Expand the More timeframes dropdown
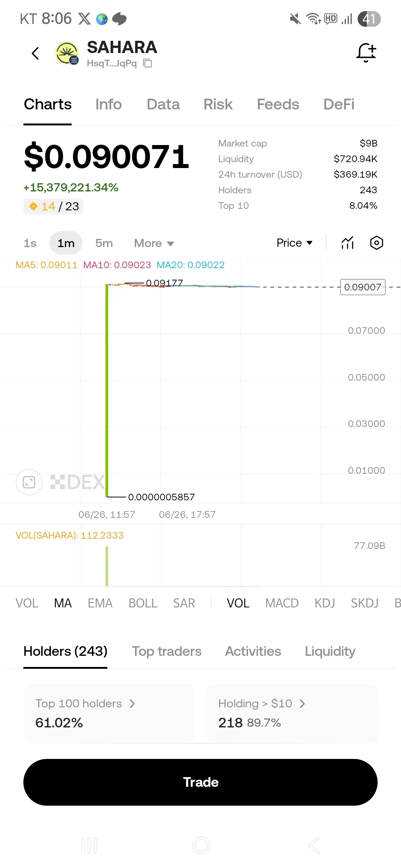Screen dimensions: 401x868 tap(154, 243)
